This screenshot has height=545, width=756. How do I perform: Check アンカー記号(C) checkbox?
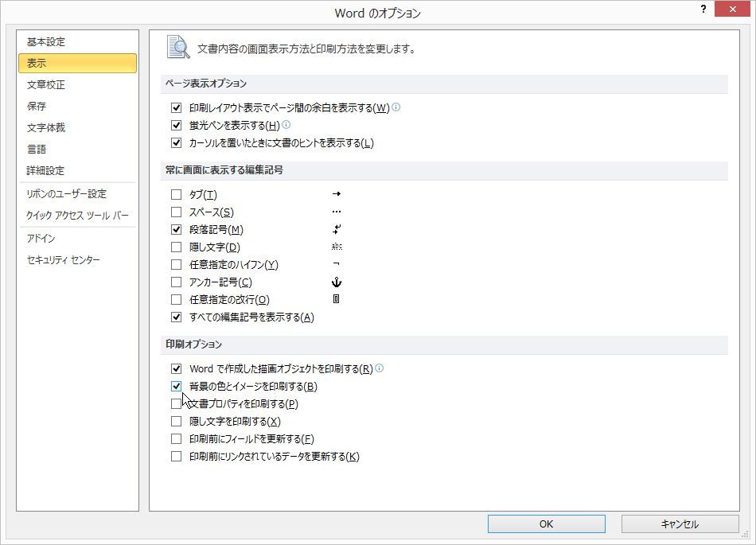(176, 282)
